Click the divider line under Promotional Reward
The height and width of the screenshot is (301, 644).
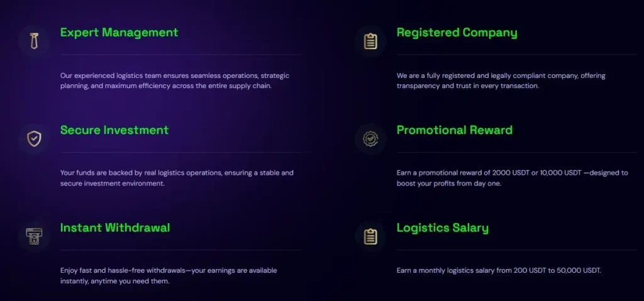517,152
